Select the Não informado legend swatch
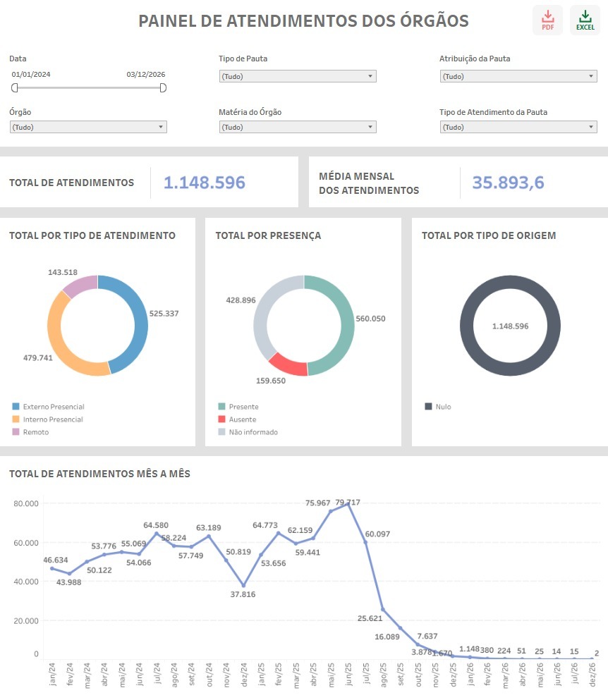608x700 pixels. click(221, 432)
